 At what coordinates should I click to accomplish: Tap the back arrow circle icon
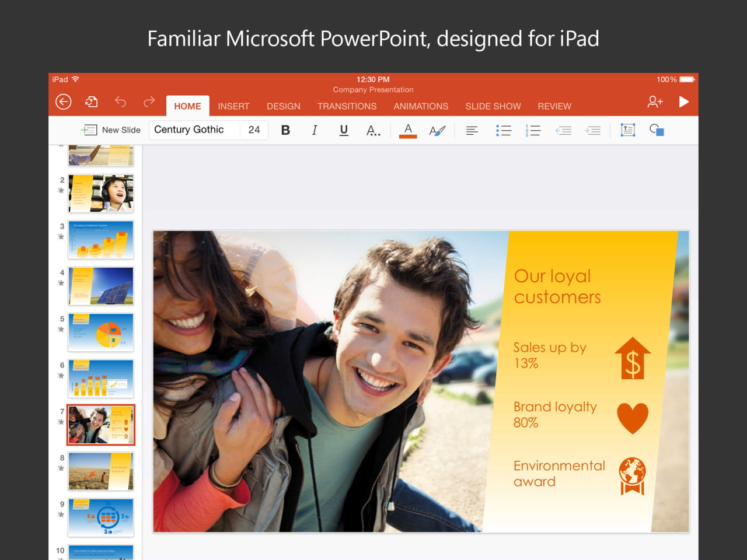[63, 102]
